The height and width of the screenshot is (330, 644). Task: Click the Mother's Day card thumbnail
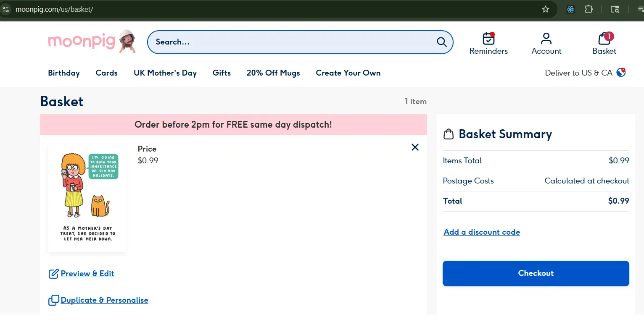(x=87, y=198)
